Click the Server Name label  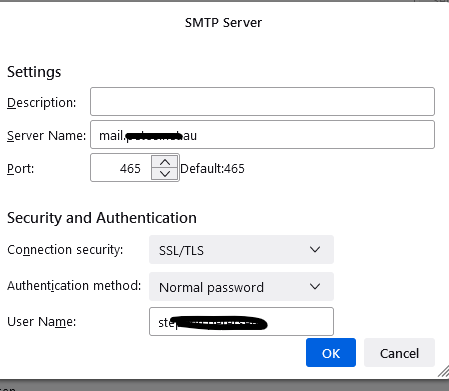coord(46,136)
